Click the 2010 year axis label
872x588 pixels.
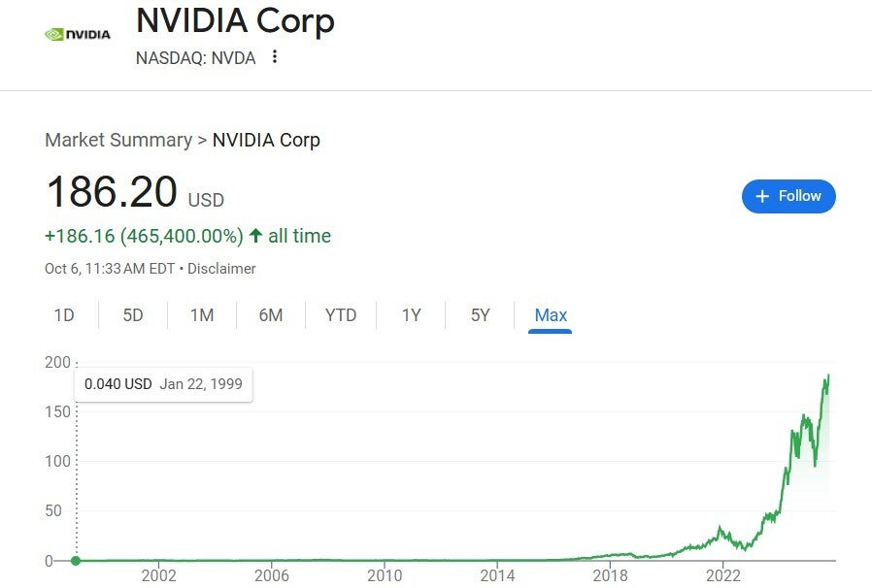[385, 575]
